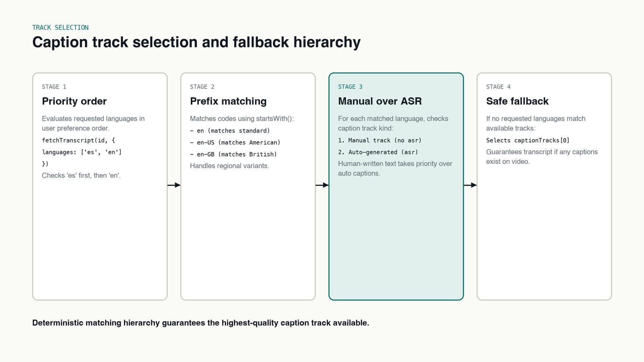Click the arrow between Stage 1 and Stage 2
The width and height of the screenshot is (644, 362).
click(174, 185)
